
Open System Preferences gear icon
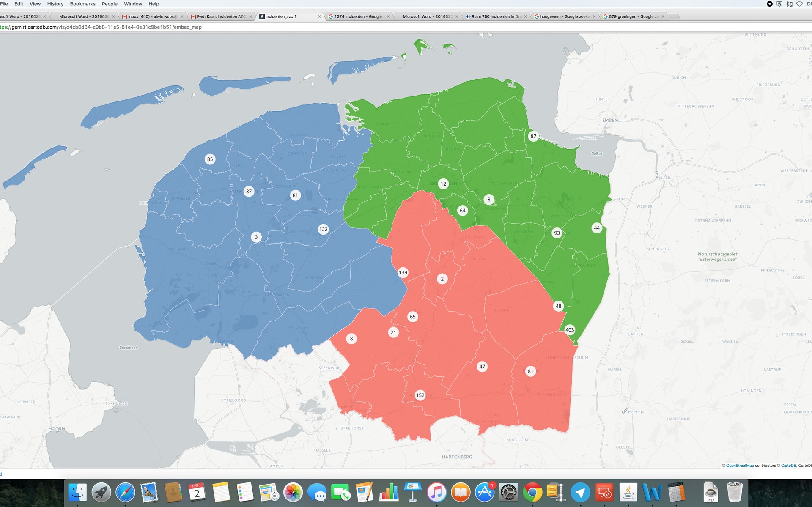coord(508,492)
